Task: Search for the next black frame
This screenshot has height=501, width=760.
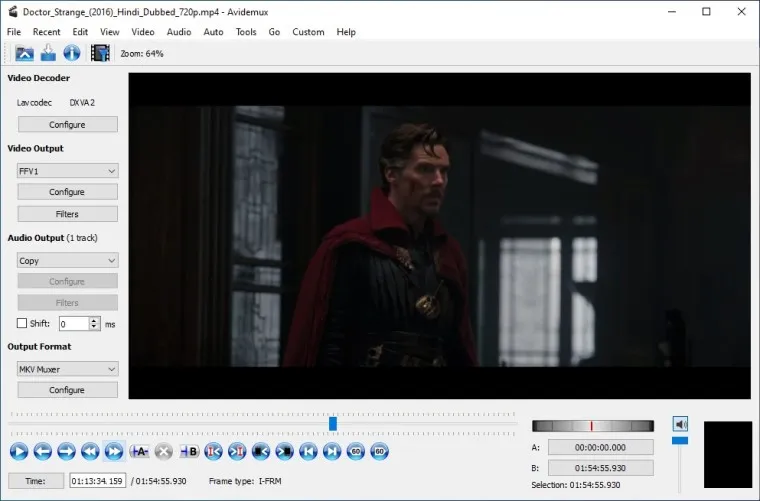Action: pyautogui.click(x=285, y=452)
